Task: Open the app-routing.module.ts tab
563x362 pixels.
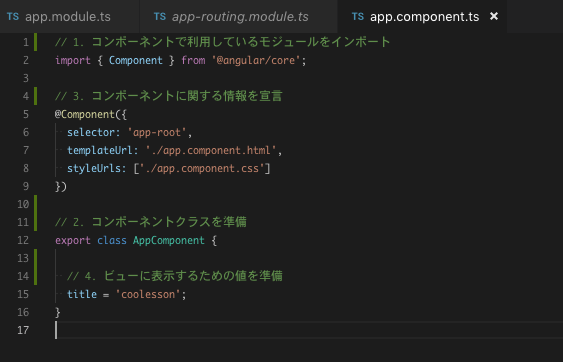Action: pyautogui.click(x=238, y=17)
